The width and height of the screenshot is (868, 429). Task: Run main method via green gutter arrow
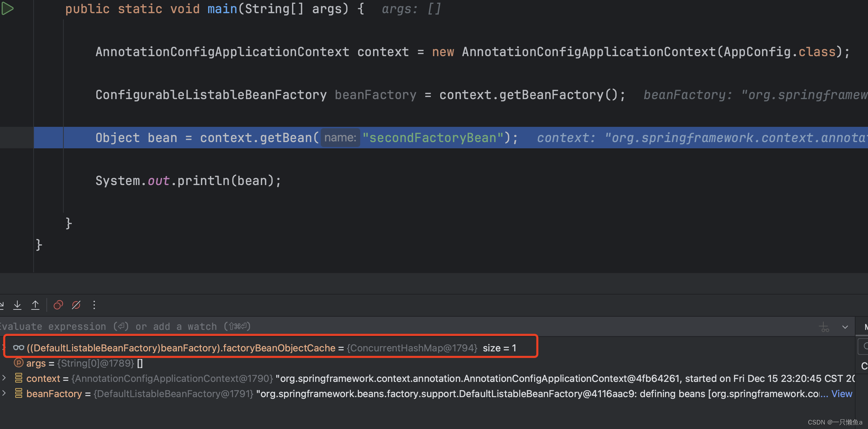(8, 9)
